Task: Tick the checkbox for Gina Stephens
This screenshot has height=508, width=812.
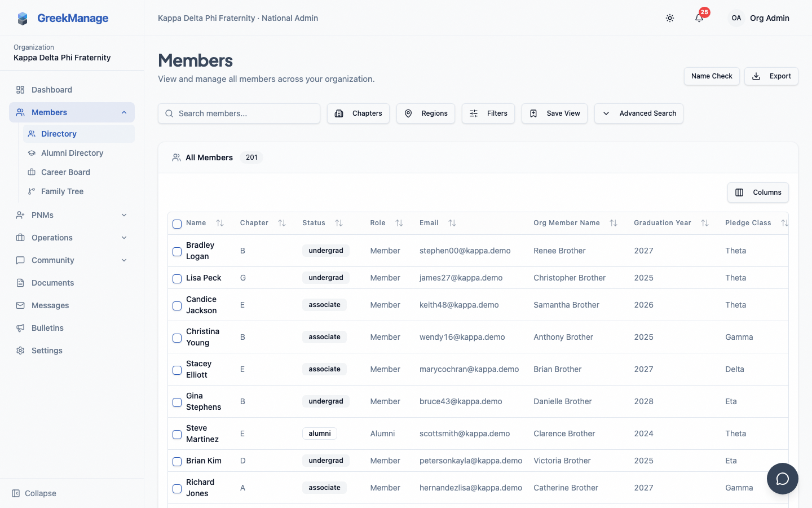Action: [177, 402]
